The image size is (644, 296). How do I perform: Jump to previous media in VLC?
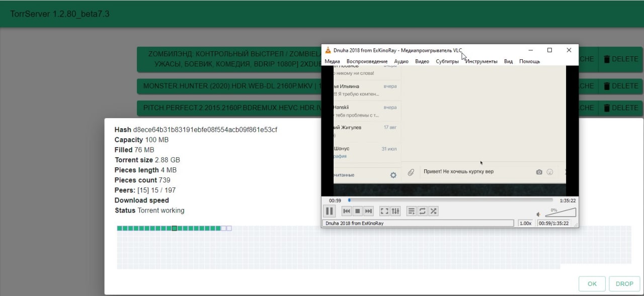[x=347, y=211]
